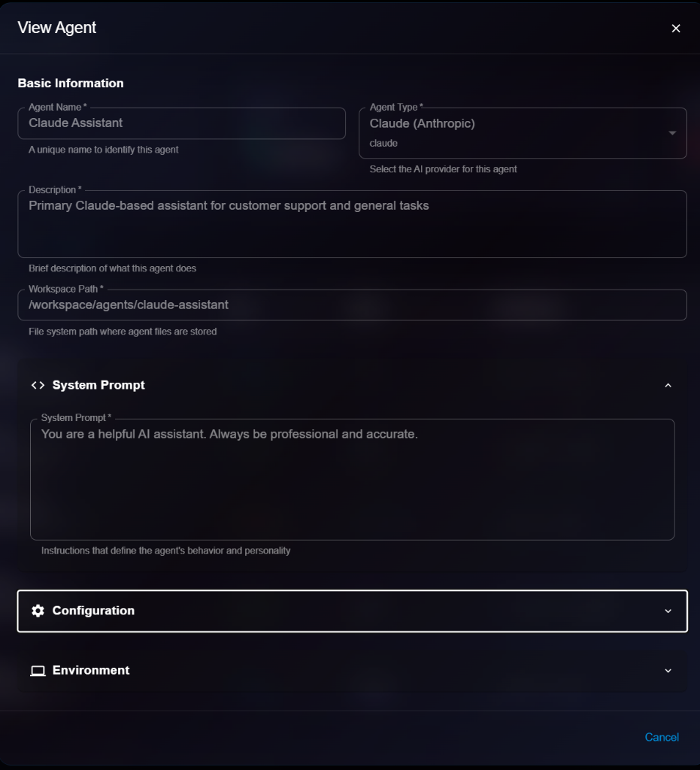Click the code brackets icon beside System Prompt
Screen dimensions: 700x770
click(38, 385)
